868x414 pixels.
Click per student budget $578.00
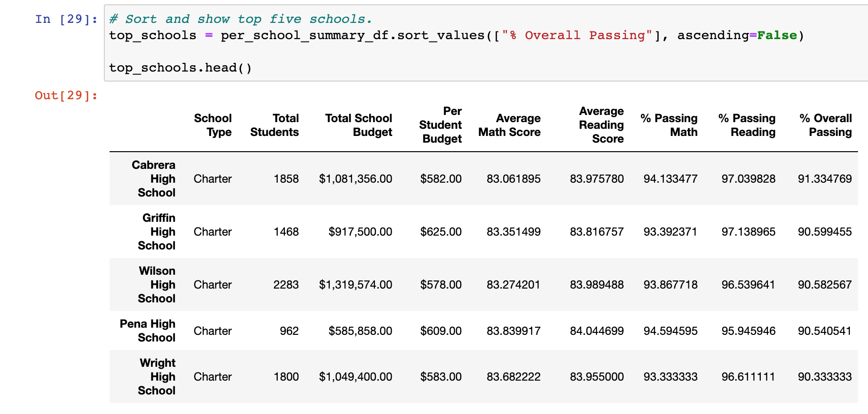(x=441, y=285)
